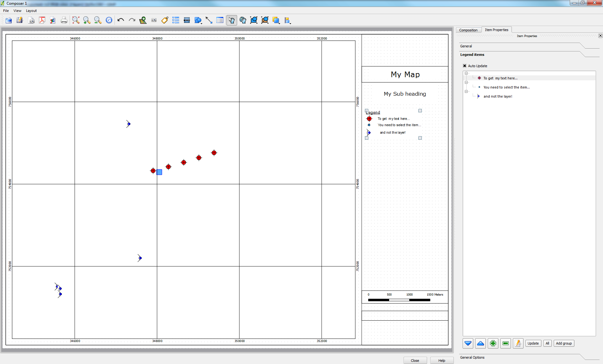Click the Zoom in magnifier icon
The image size is (603, 364).
click(87, 20)
